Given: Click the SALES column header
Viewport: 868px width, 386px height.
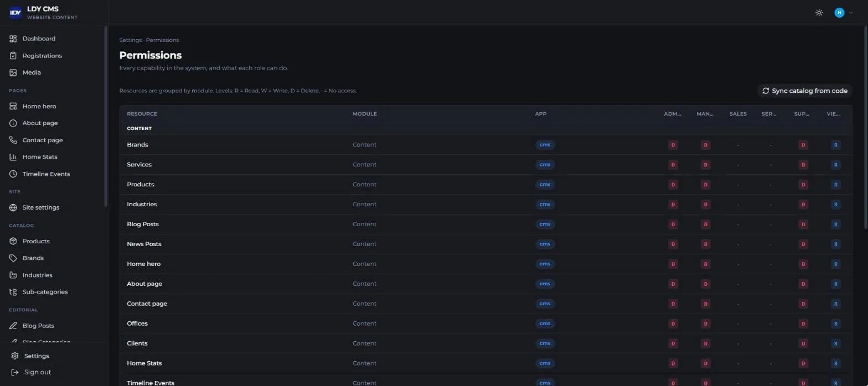Looking at the screenshot, I should click(x=738, y=114).
